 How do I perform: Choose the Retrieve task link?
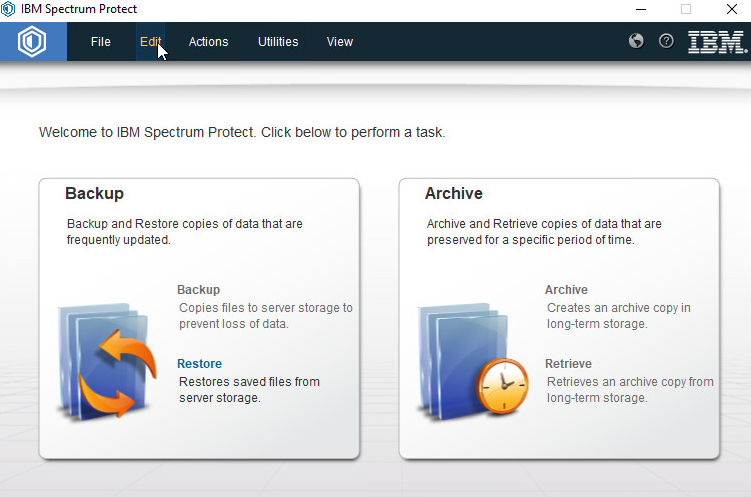(568, 364)
